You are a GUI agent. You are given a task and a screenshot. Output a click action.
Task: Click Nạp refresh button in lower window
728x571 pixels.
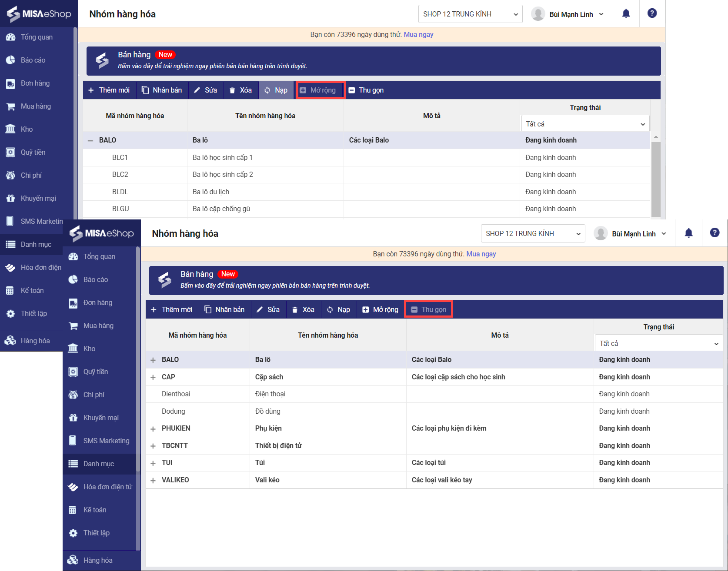tap(339, 309)
